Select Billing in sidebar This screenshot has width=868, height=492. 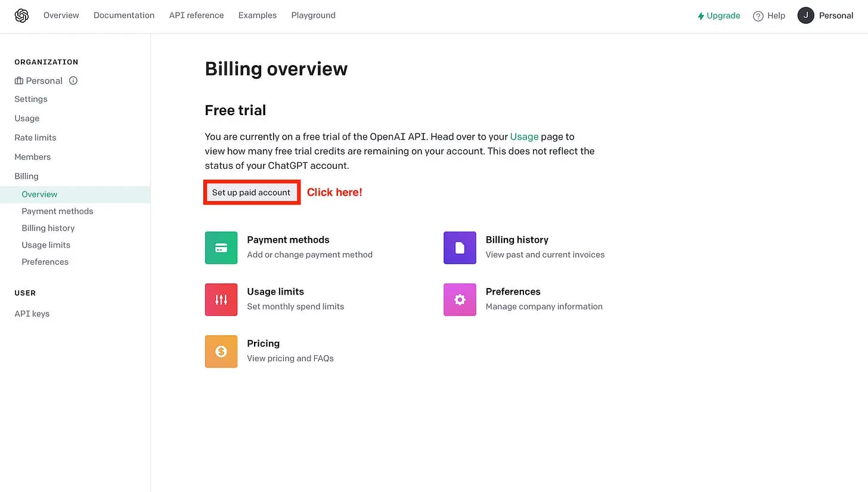click(26, 177)
